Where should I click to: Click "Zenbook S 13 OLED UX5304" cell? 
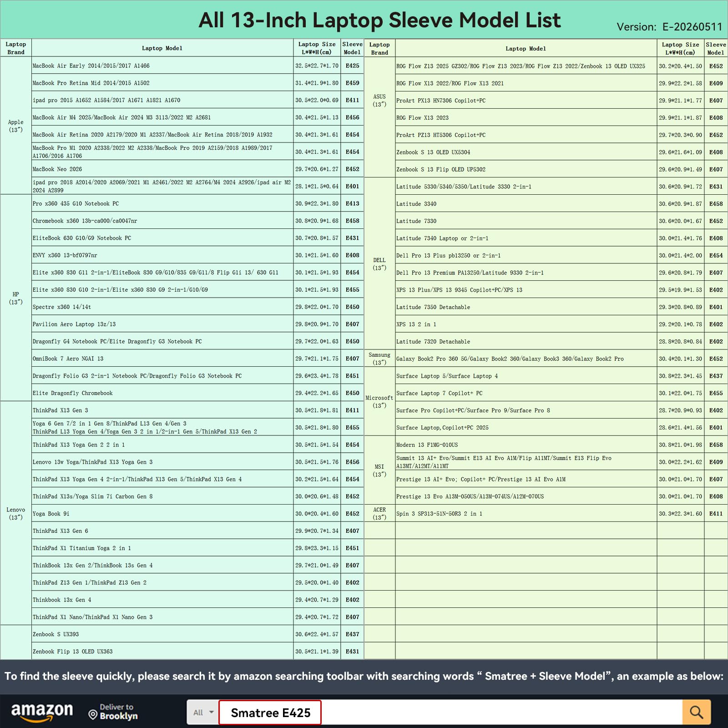pyautogui.click(x=526, y=152)
